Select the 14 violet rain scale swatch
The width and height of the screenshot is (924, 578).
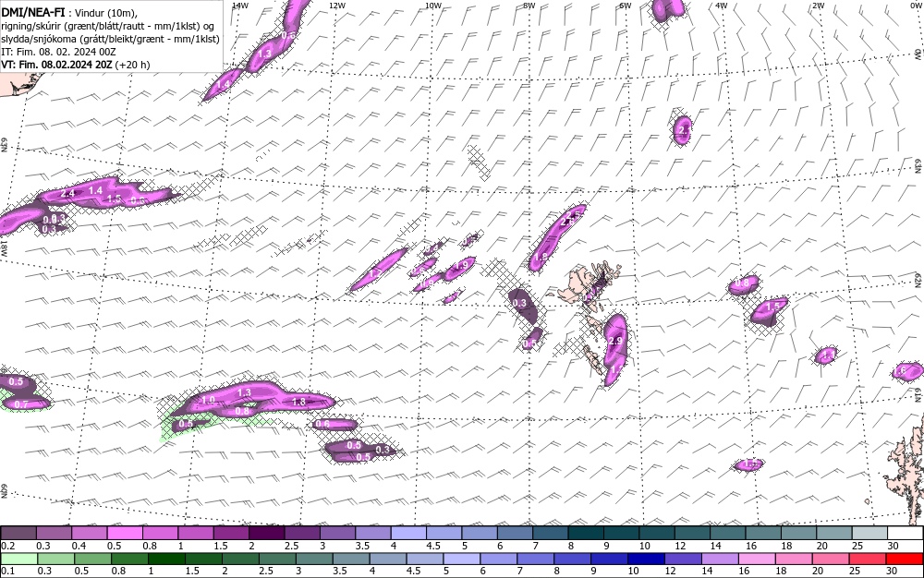[x=720, y=559]
